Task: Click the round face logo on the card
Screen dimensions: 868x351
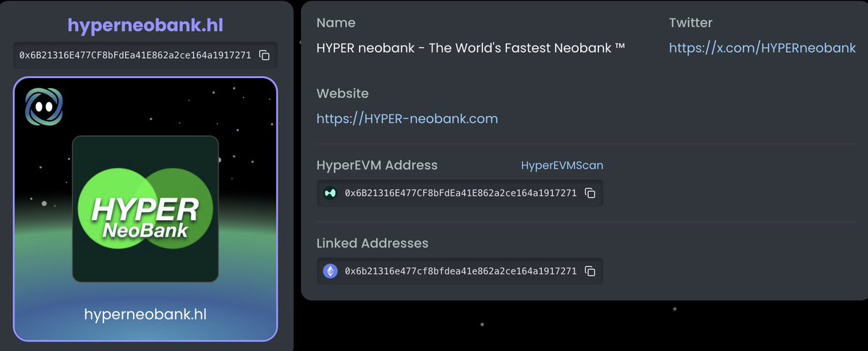Action: 44,107
